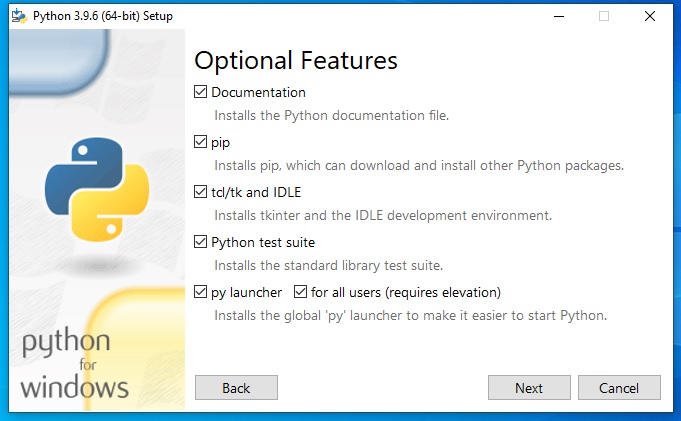Toggle the pip checkbox
The height and width of the screenshot is (421, 681).
201,142
